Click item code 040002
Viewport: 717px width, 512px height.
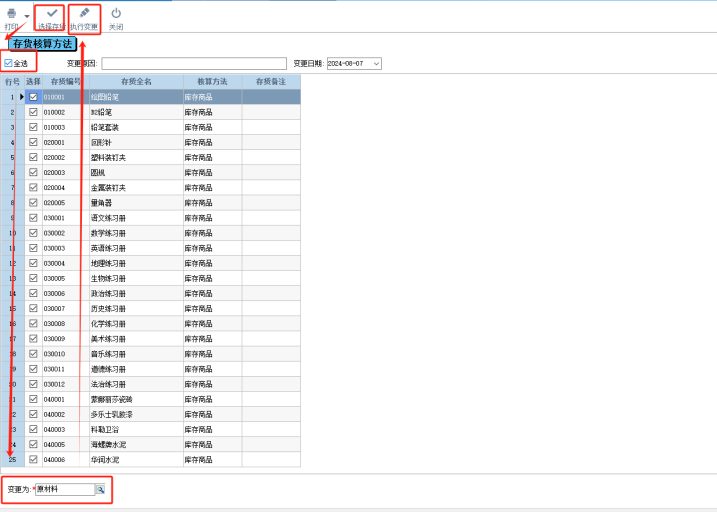[54, 414]
